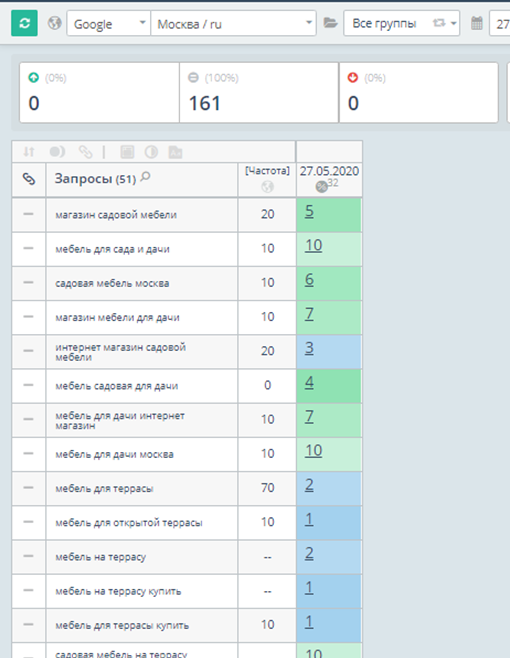
Task: Toggle the contrast half-circle icon in toolbar
Action: pyautogui.click(x=151, y=151)
